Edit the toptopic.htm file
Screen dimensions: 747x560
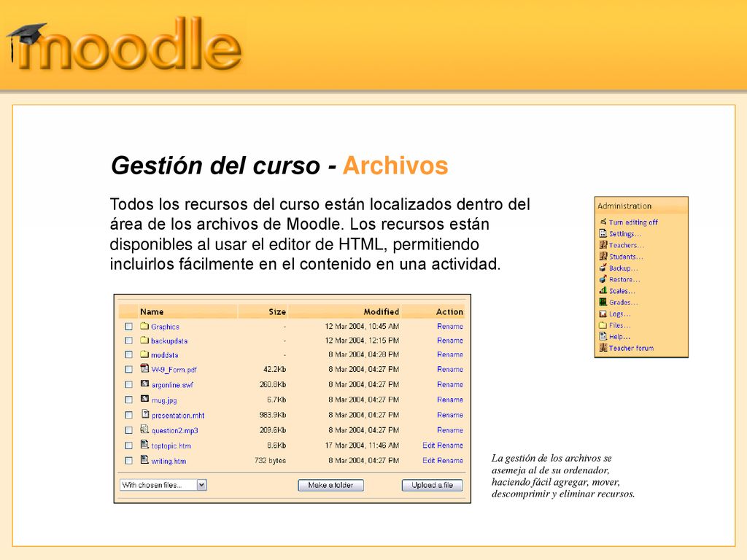428,446
